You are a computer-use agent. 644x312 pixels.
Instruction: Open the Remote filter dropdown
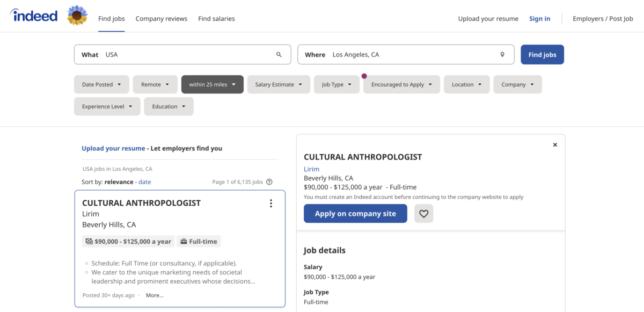[x=155, y=85]
